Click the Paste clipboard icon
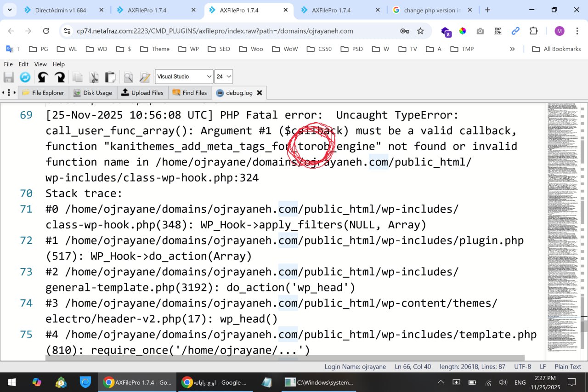 click(x=110, y=77)
